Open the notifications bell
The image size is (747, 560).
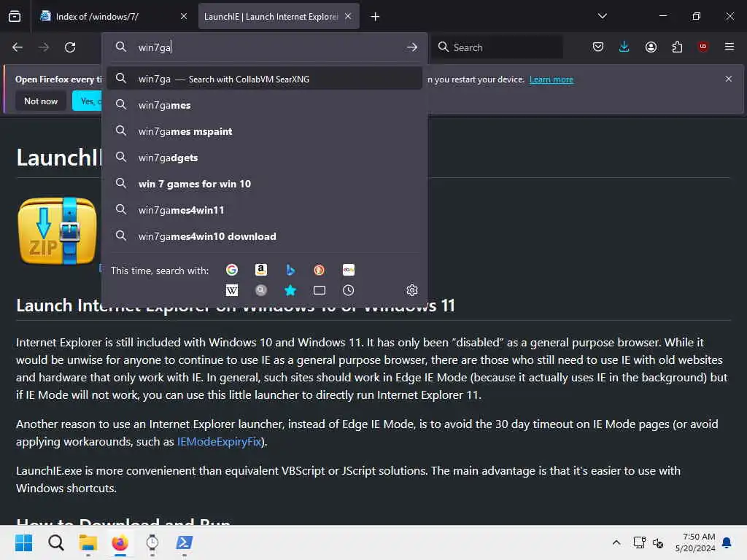[727, 542]
